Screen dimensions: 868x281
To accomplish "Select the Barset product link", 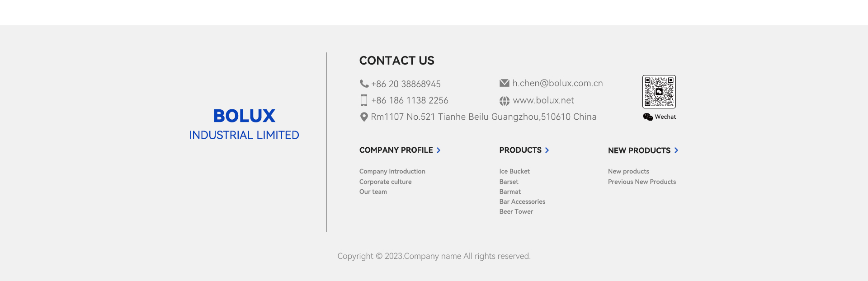I will 509,182.
